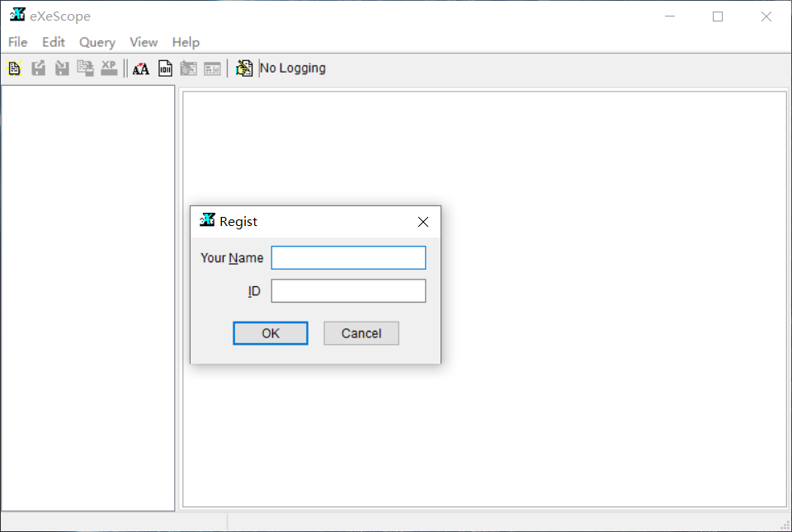The width and height of the screenshot is (792, 532).
Task: Click the grayed Export toolbar icon
Action: 38,68
